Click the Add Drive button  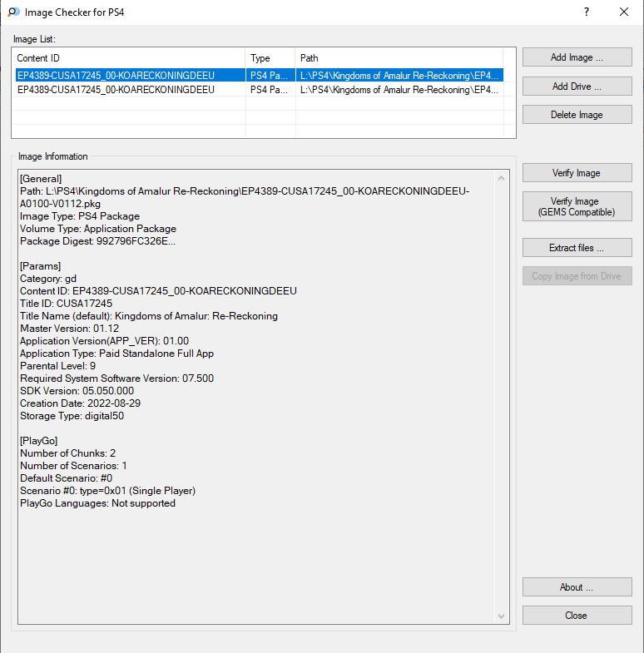click(577, 87)
